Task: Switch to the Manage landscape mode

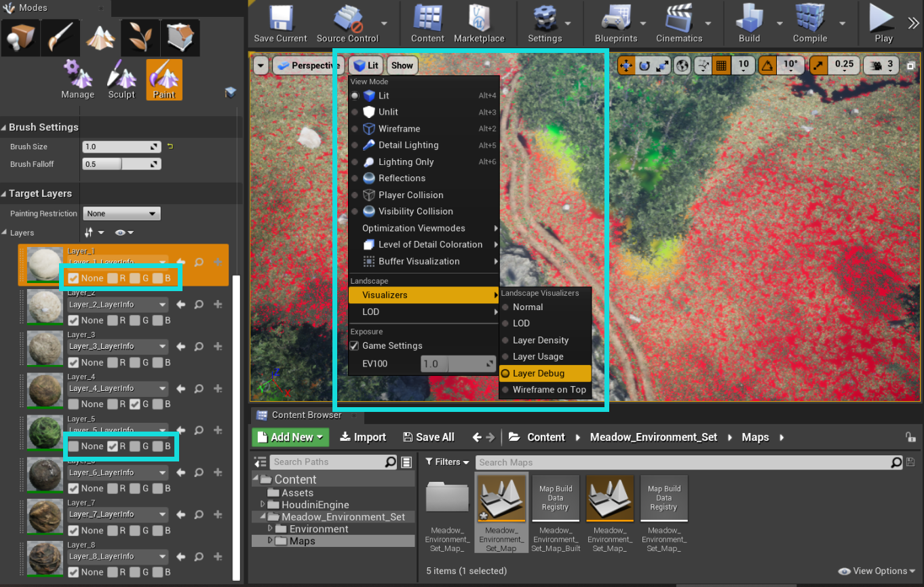Action: [x=77, y=79]
